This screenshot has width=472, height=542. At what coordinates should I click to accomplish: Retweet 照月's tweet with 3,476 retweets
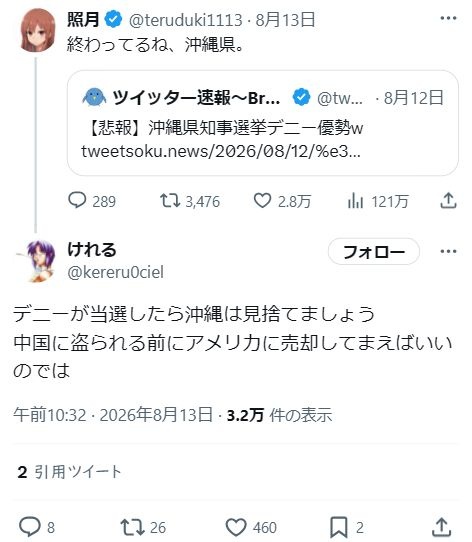[x=169, y=200]
